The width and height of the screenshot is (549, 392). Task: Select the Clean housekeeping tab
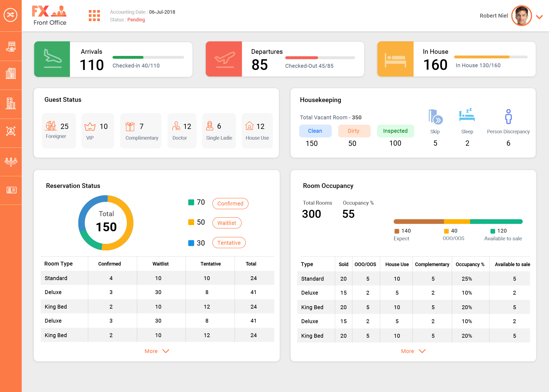pyautogui.click(x=315, y=131)
